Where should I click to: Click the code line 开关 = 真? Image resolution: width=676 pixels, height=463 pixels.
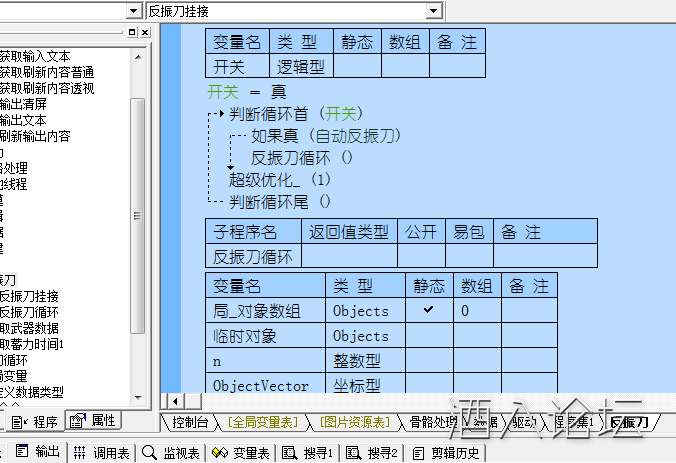pos(247,92)
